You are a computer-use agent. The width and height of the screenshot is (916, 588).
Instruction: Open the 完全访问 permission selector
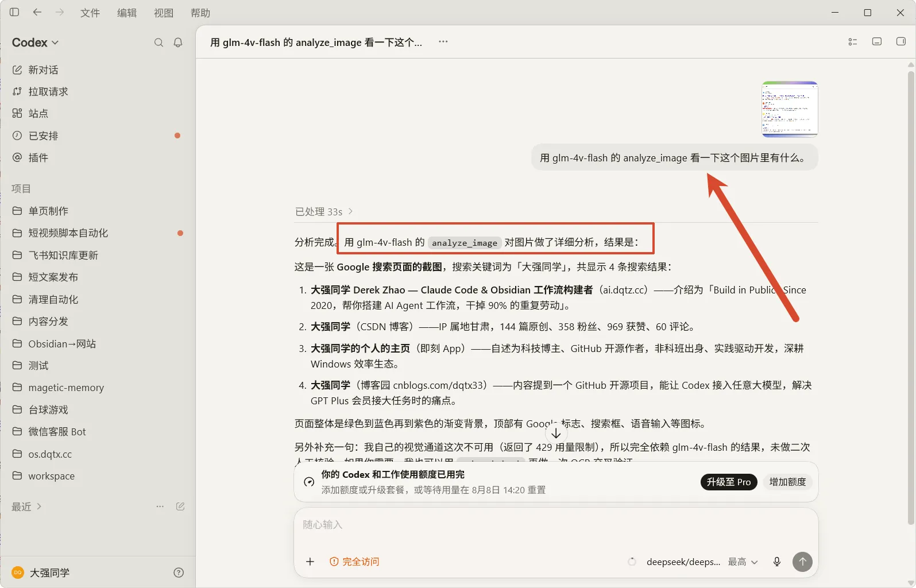click(x=354, y=562)
